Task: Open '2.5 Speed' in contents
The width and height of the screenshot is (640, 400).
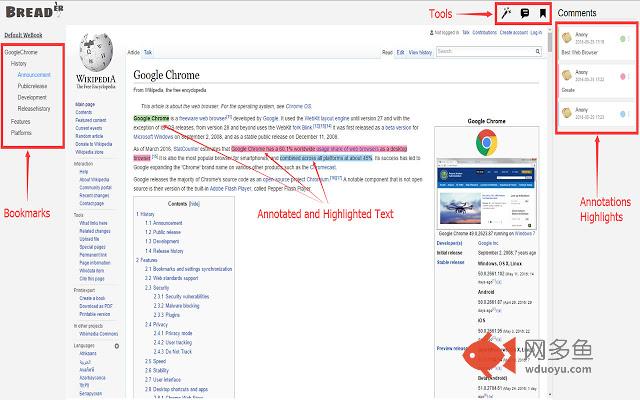Action: click(156, 361)
